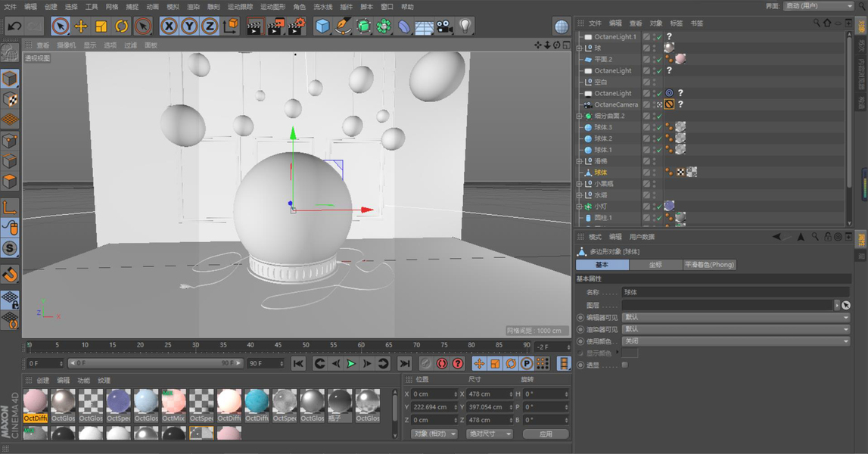Click the globe icon at toolbar right

click(x=562, y=26)
